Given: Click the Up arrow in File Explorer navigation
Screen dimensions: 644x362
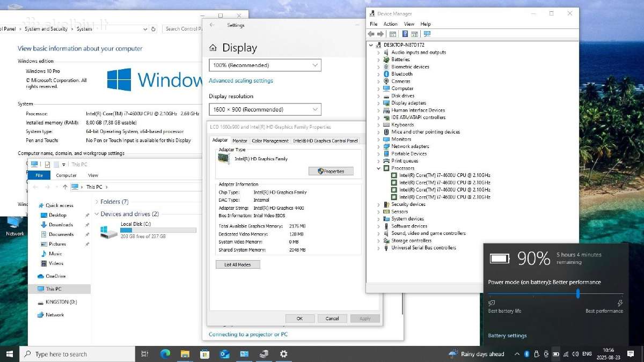Looking at the screenshot, I should click(x=65, y=187).
